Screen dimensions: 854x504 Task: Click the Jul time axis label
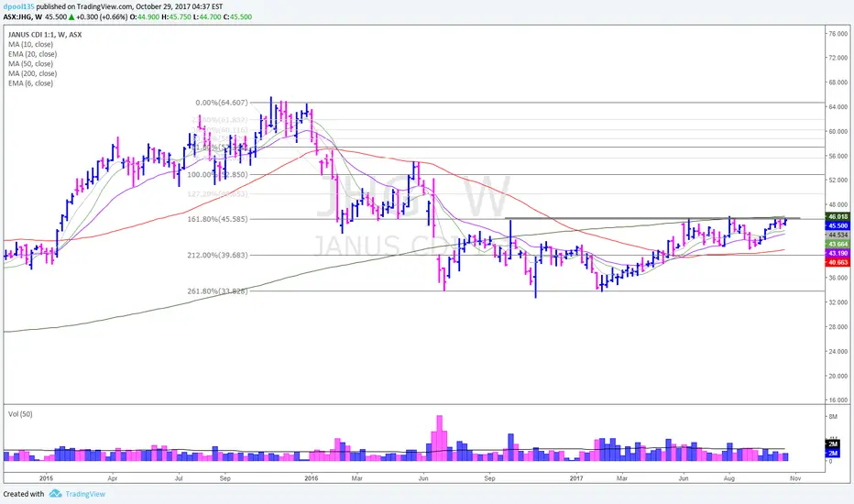pos(178,479)
